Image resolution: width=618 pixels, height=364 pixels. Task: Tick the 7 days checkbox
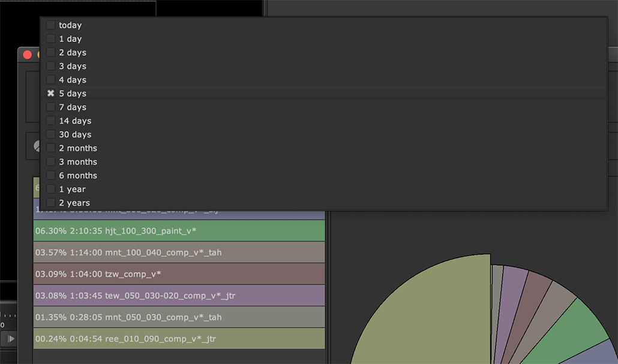pyautogui.click(x=51, y=107)
